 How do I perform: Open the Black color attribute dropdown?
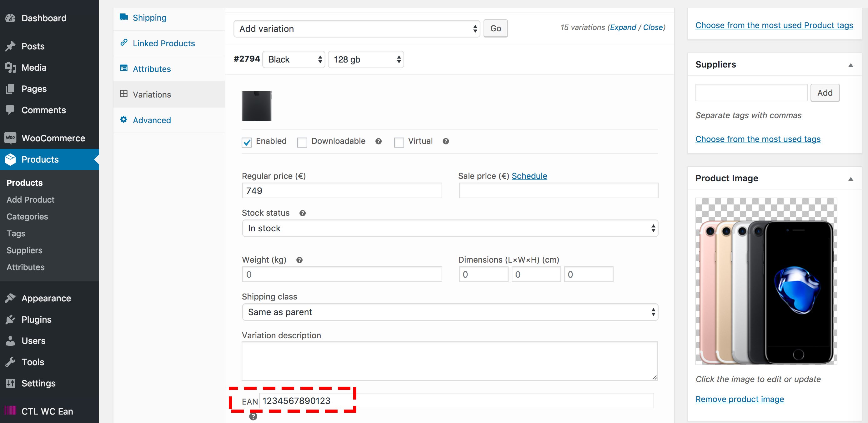(x=294, y=59)
